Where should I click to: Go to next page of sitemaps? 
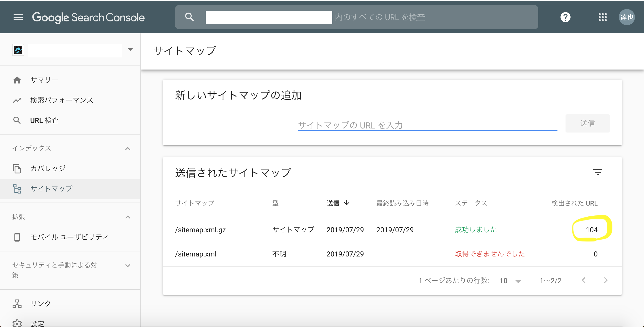pos(606,280)
